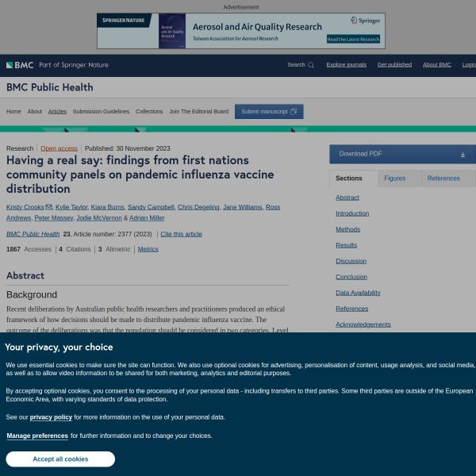
Task: Click the search magnifier icon
Action: [311, 65]
